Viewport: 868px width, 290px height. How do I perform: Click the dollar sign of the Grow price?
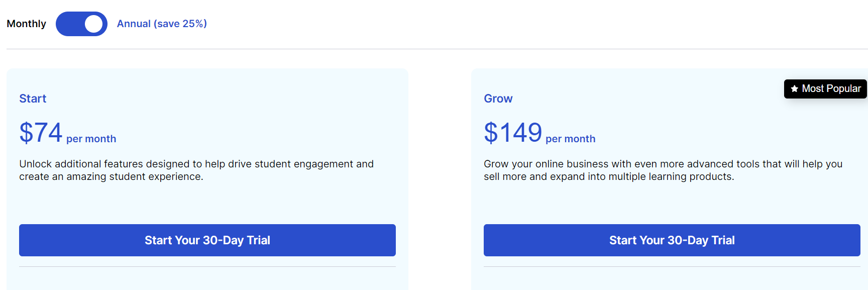(x=490, y=133)
